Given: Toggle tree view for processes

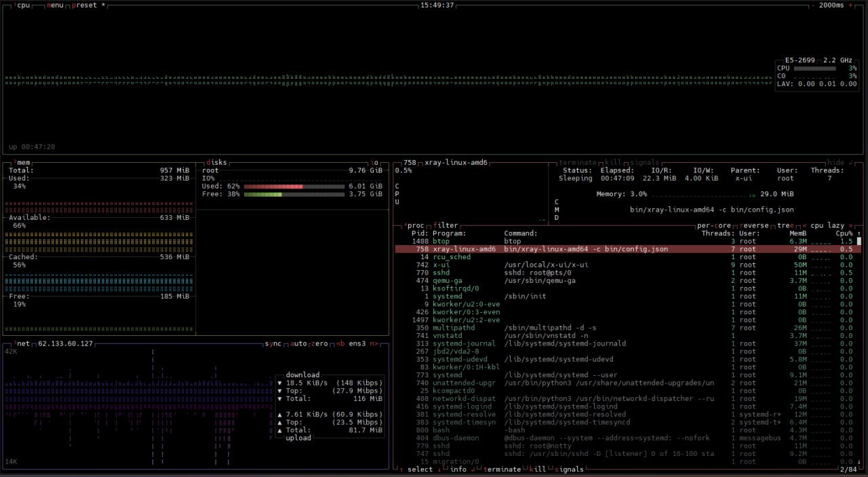Looking at the screenshot, I should [x=787, y=225].
